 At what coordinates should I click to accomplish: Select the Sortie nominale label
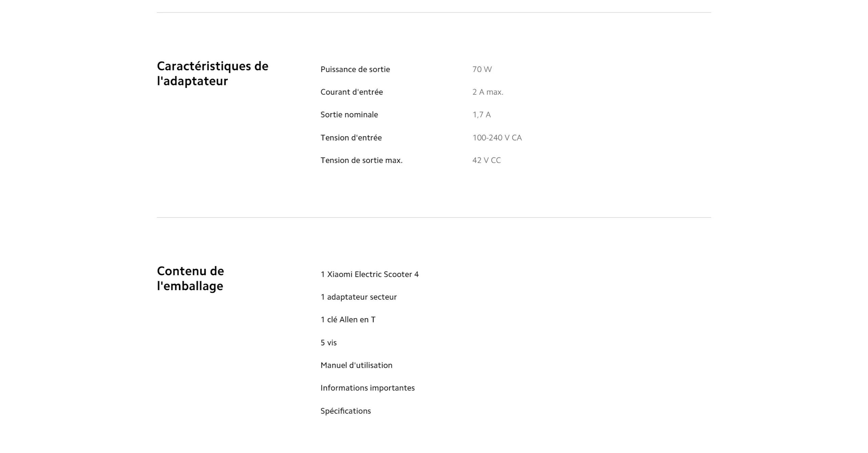pyautogui.click(x=349, y=115)
